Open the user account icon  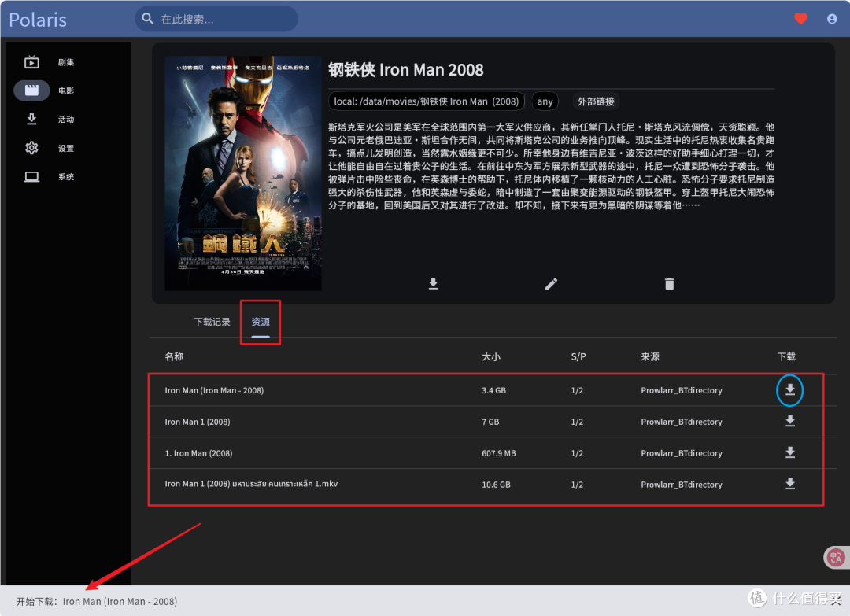(x=832, y=19)
